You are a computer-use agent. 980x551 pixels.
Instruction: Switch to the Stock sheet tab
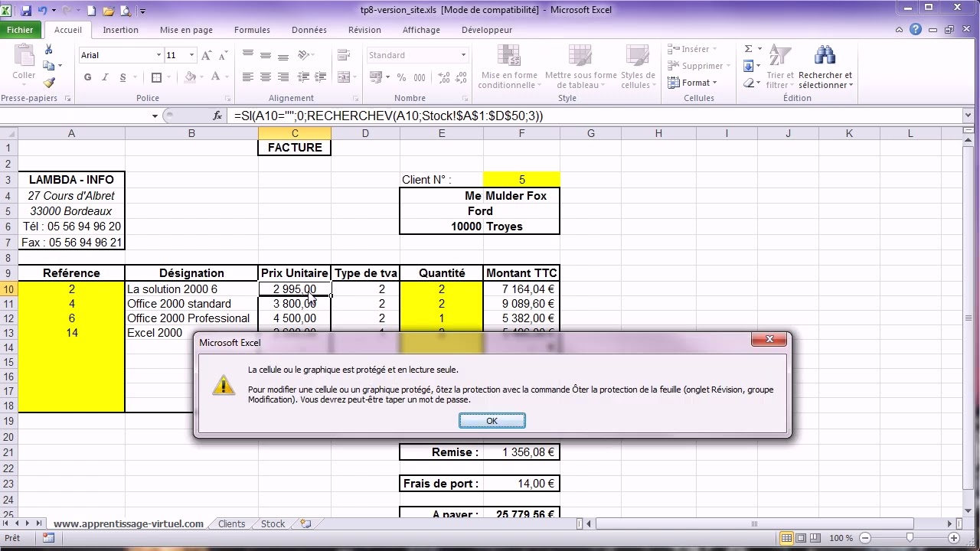click(273, 524)
